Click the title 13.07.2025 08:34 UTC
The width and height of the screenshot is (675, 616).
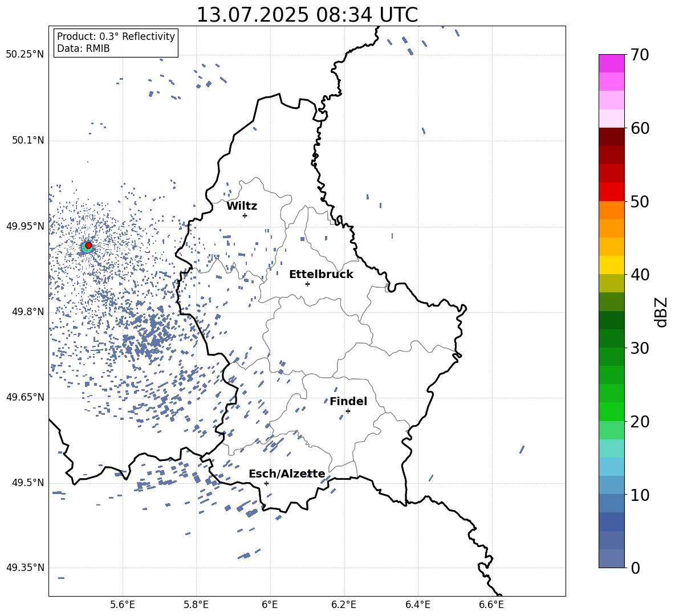(307, 15)
